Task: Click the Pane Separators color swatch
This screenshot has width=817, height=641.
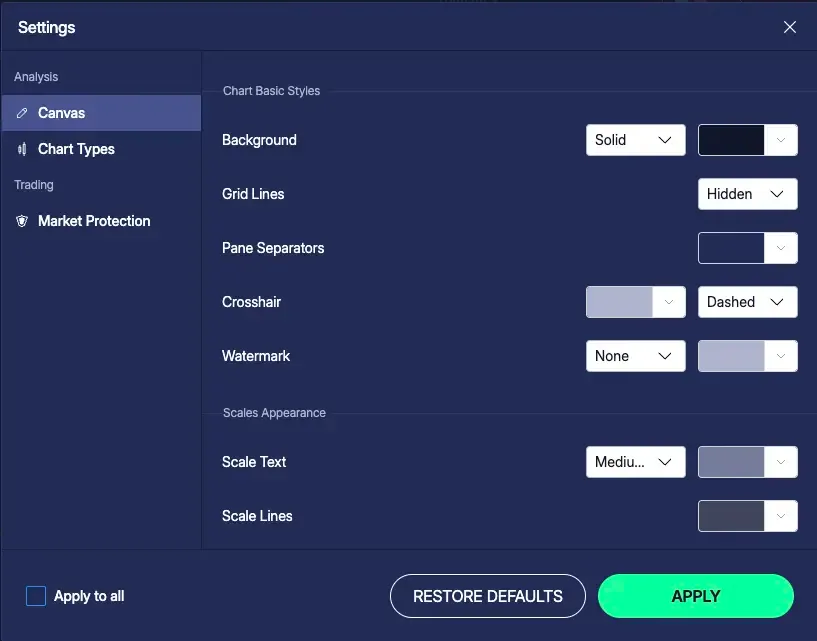Action: tap(731, 248)
